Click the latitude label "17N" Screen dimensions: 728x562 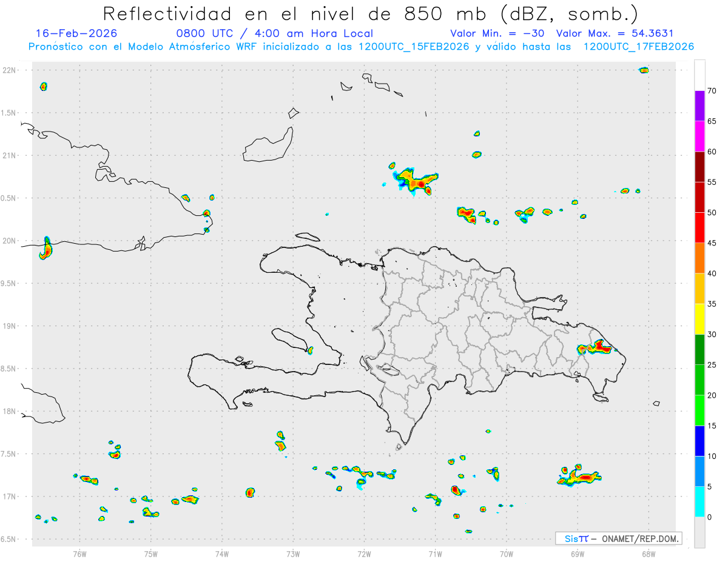(9, 497)
